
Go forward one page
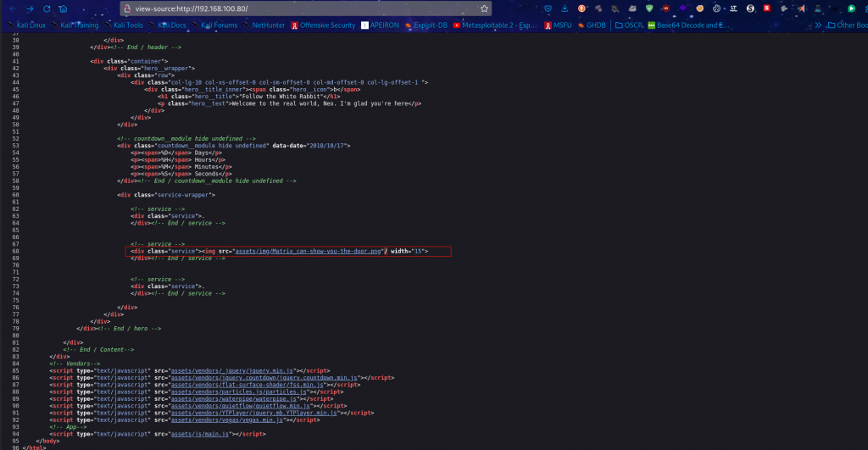pyautogui.click(x=30, y=8)
